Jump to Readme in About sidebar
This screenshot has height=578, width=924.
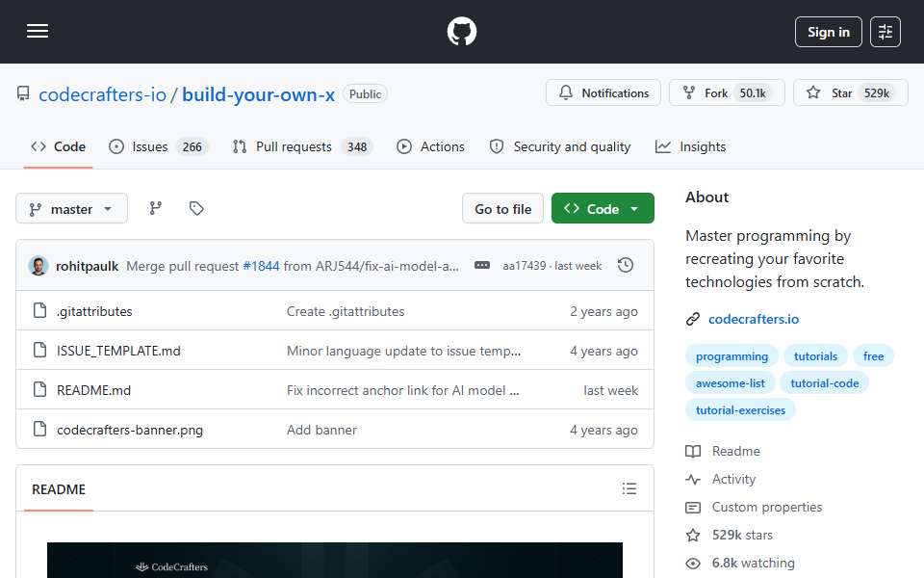pyautogui.click(x=723, y=451)
